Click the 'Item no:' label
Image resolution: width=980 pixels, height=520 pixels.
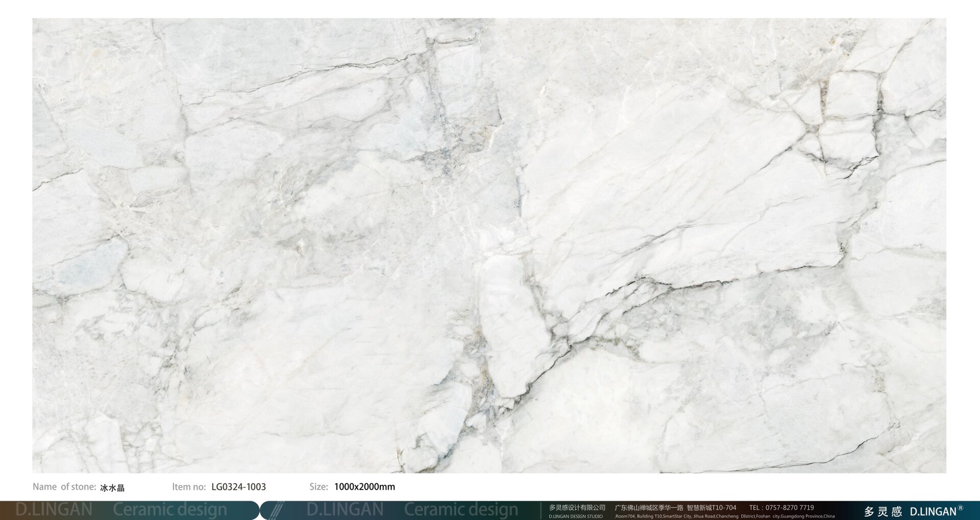coord(189,487)
